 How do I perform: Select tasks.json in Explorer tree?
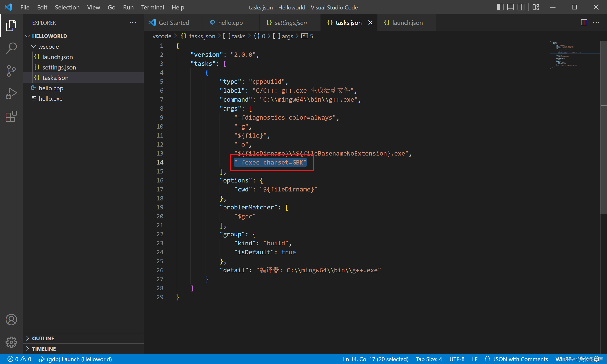(x=83, y=78)
